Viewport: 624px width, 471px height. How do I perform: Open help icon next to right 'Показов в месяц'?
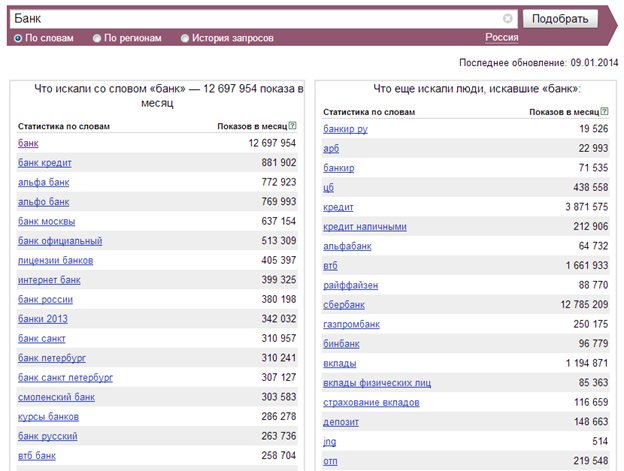pyautogui.click(x=604, y=111)
